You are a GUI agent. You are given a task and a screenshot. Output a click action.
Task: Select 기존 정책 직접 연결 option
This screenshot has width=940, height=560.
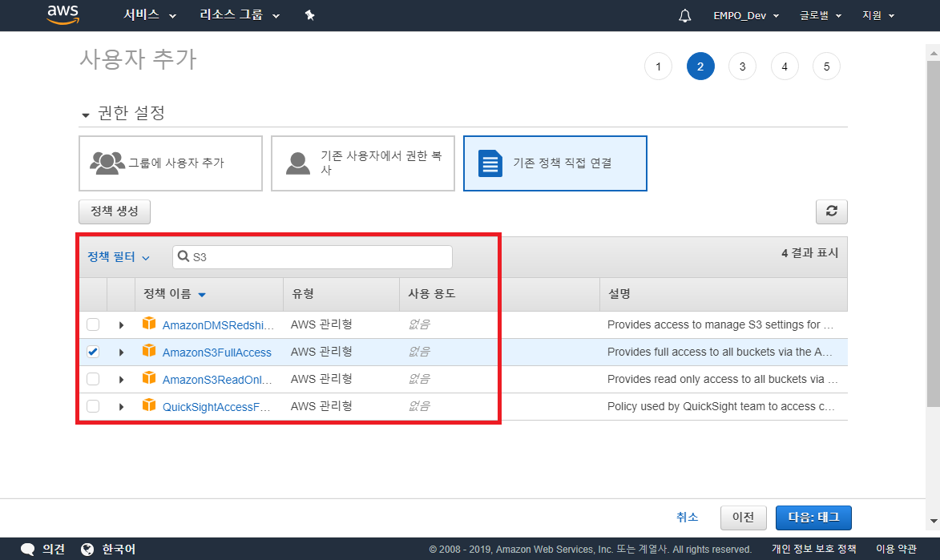555,163
